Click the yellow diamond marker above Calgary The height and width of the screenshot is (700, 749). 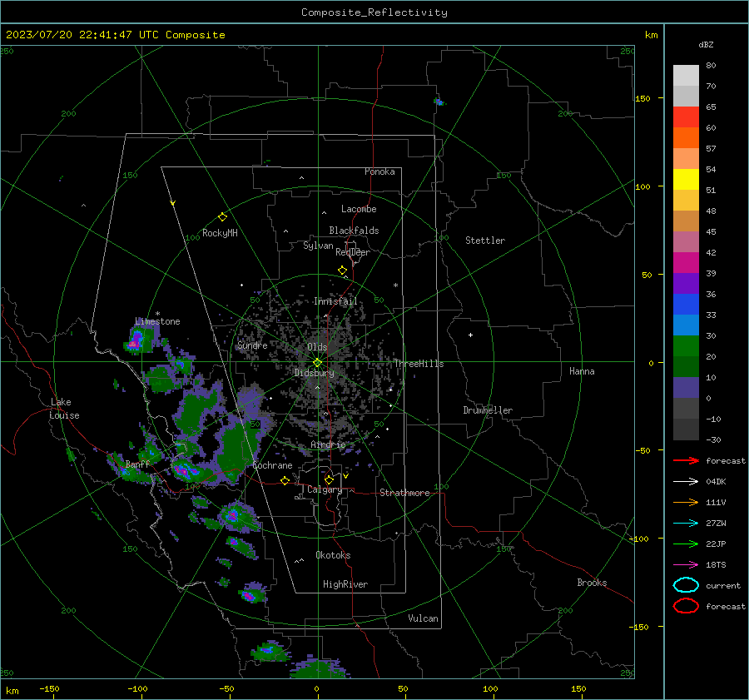329,479
